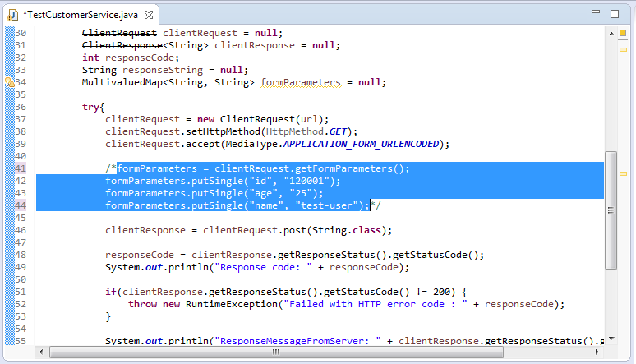Image resolution: width=636 pixels, height=364 pixels.
Task: Jump to first warning annotation in overview ruler
Action: [623, 49]
